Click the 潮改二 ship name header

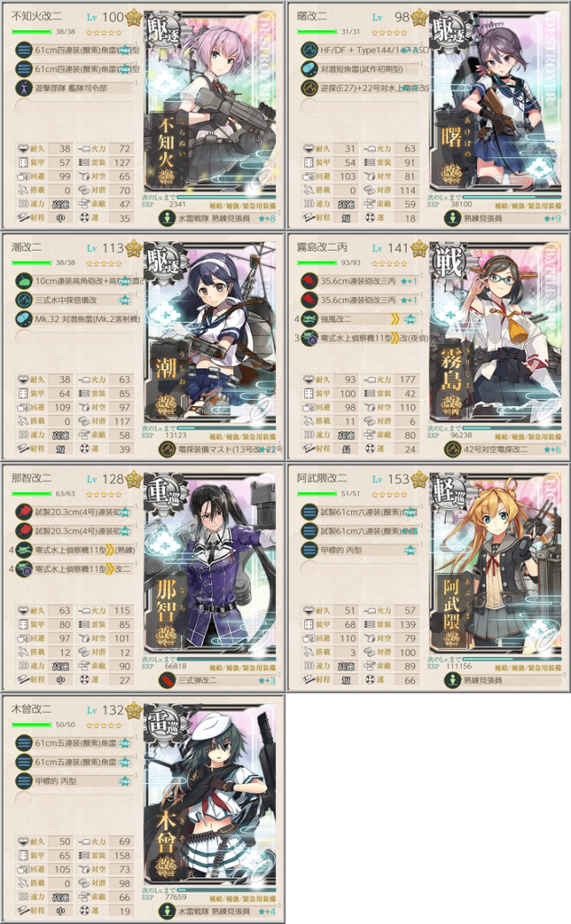coord(26,247)
